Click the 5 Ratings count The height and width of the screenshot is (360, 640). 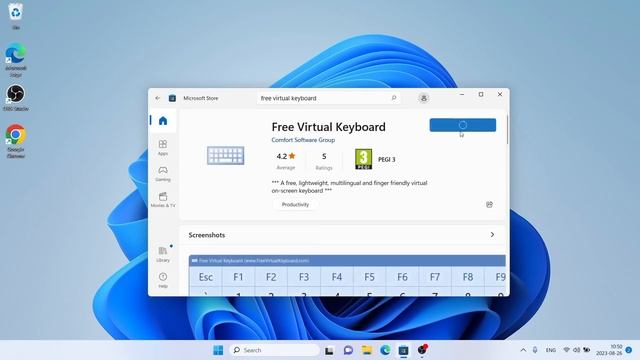pyautogui.click(x=324, y=161)
